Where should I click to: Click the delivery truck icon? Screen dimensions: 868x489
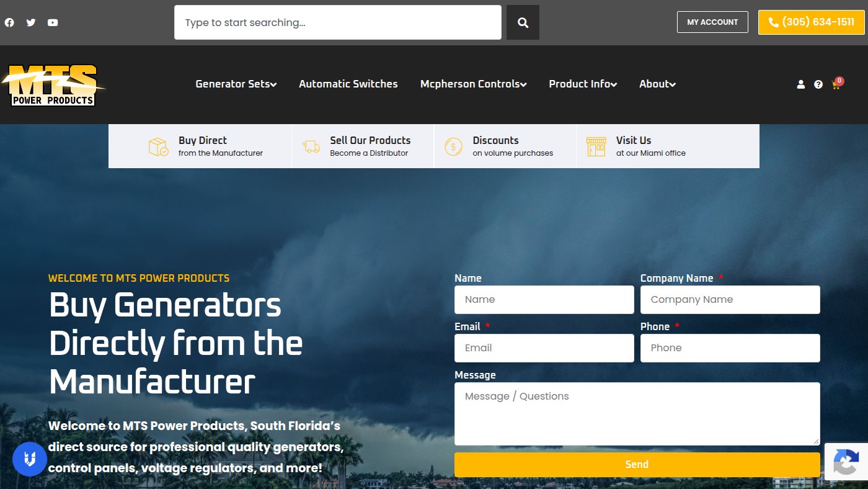[x=311, y=146]
